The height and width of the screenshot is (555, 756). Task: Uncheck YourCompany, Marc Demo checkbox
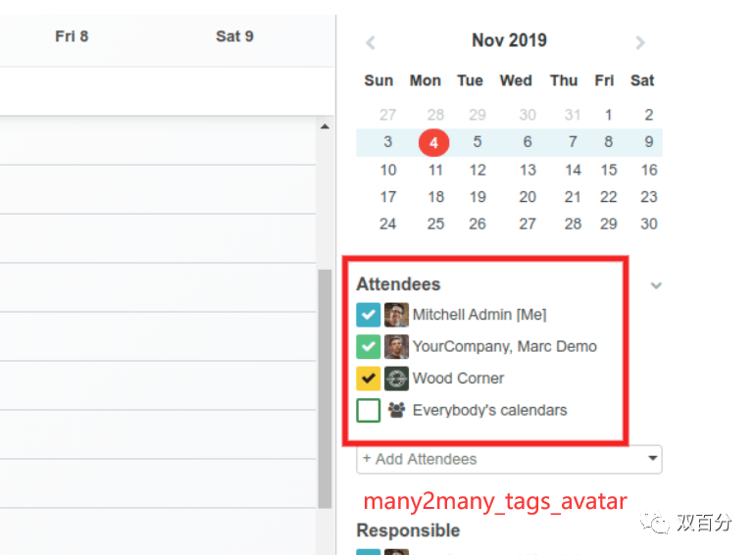(x=368, y=346)
